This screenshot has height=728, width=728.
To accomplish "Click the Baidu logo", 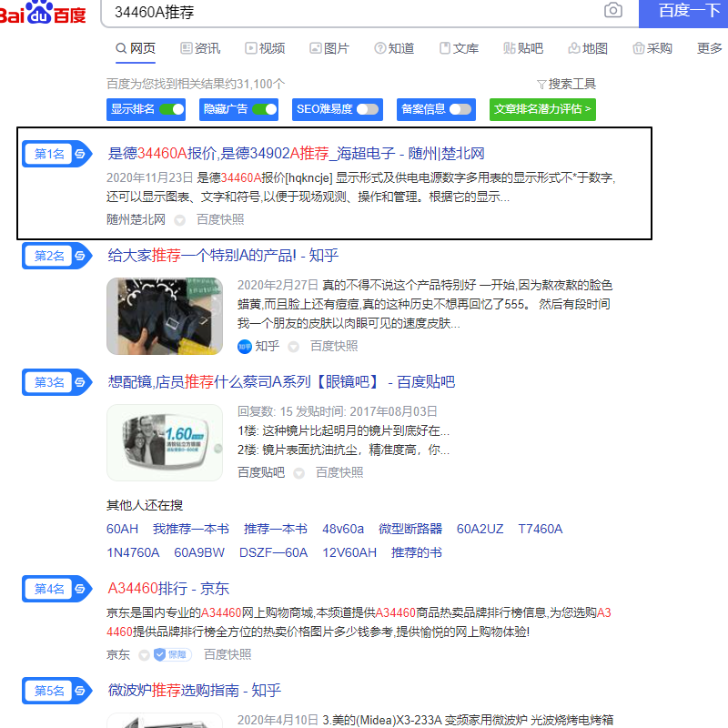I will tap(43, 13).
